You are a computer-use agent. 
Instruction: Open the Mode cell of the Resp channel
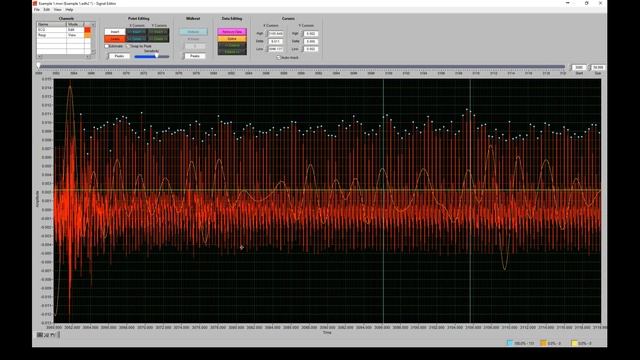pyautogui.click(x=75, y=35)
